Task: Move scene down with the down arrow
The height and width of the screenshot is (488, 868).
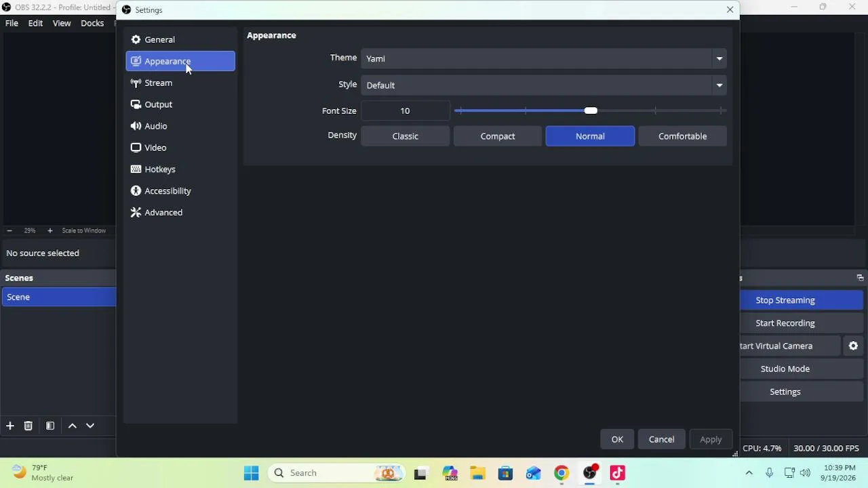Action: pyautogui.click(x=90, y=426)
